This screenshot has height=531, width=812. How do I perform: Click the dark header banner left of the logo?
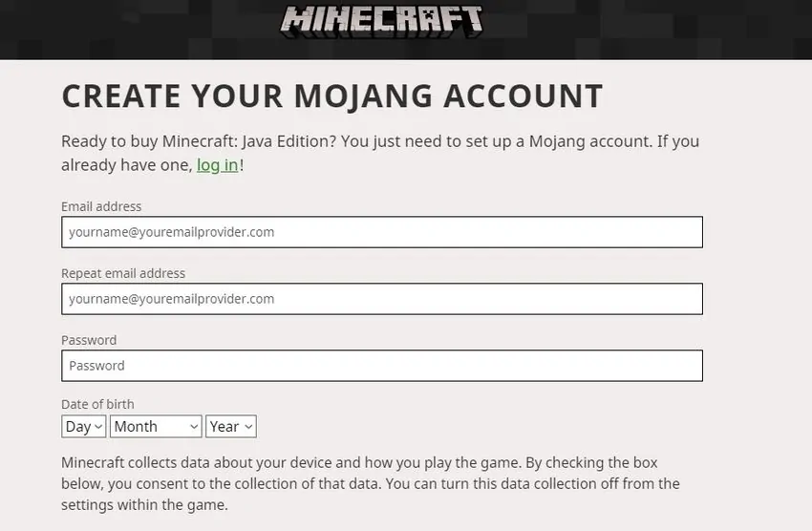click(x=134, y=27)
